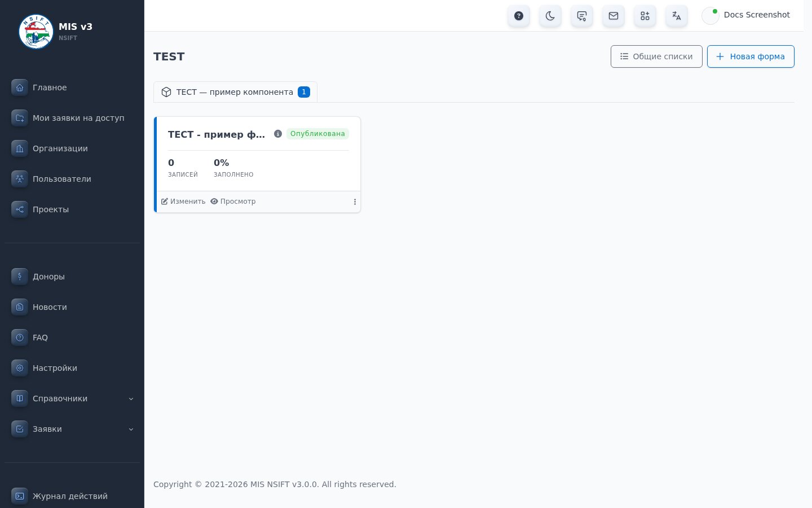This screenshot has width=812, height=508.
Task: Select the ТЕСТ — пример компонента tab
Action: click(235, 92)
